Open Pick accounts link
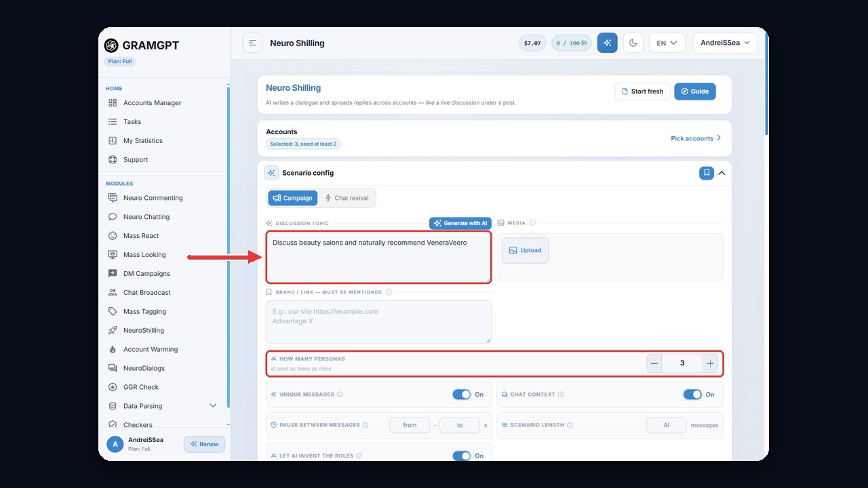This screenshot has width=868, height=488. [696, 138]
